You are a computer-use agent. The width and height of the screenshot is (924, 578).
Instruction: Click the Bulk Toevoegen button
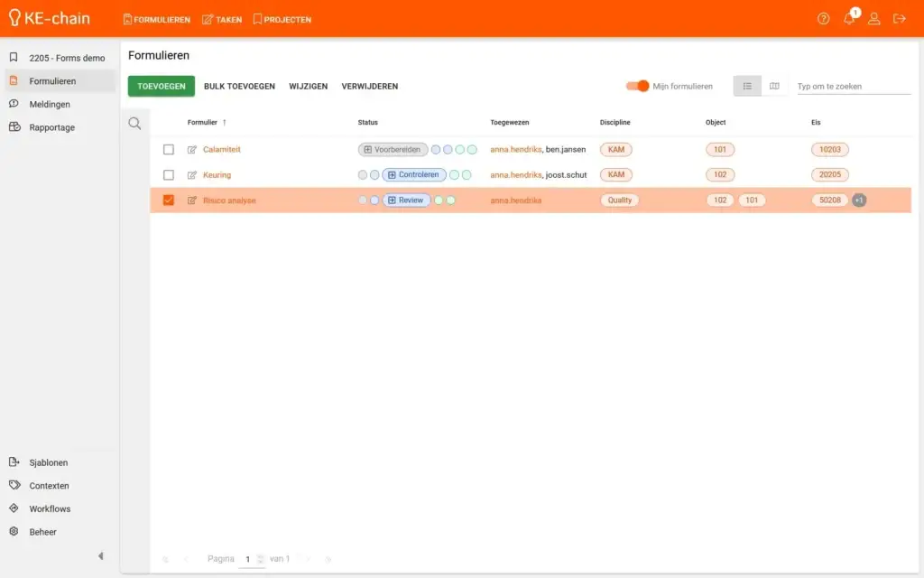(239, 87)
